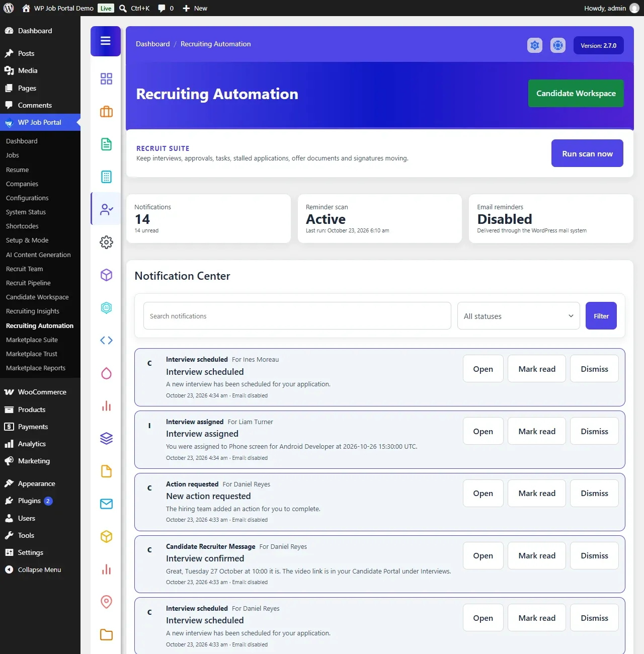Select the user-check recruiting icon

point(106,209)
